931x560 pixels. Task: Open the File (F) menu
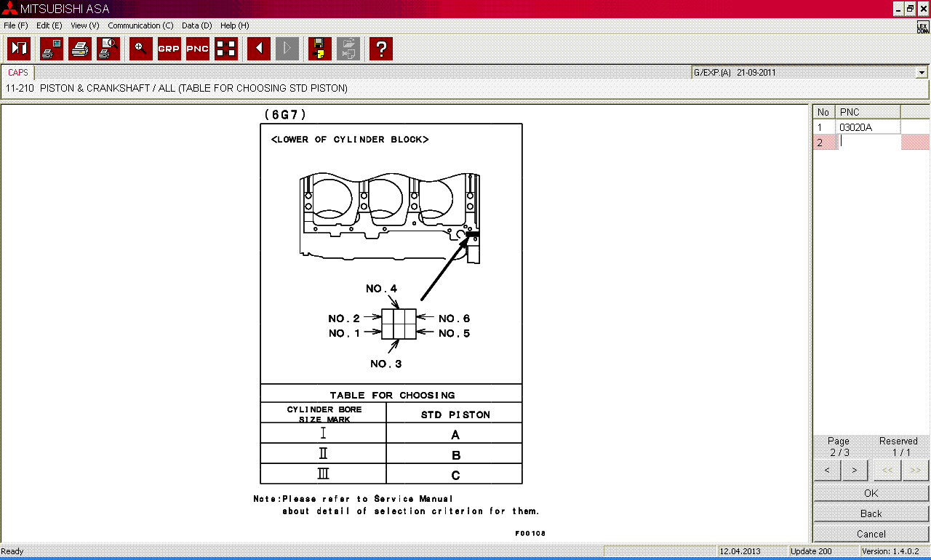click(x=16, y=25)
